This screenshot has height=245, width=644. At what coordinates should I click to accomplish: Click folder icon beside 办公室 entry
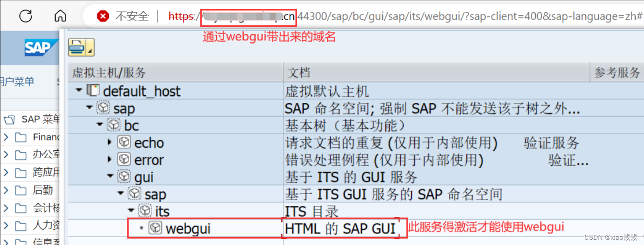coord(21,155)
